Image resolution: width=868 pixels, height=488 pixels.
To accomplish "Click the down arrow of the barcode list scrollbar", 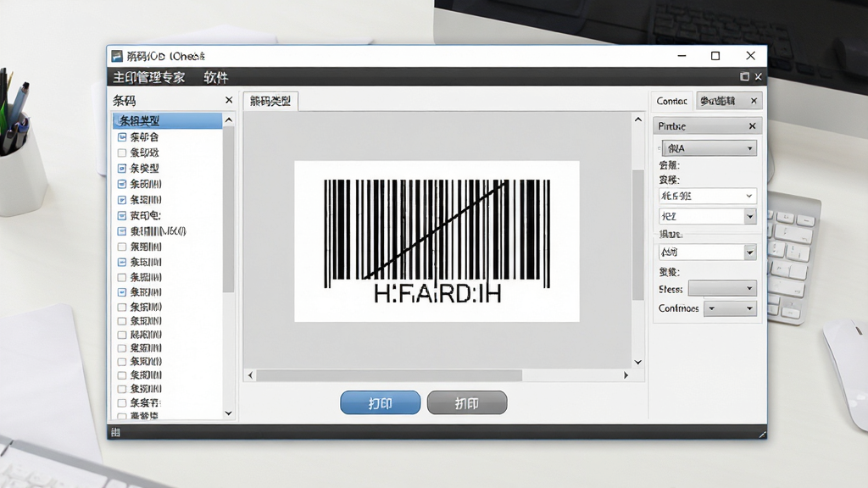I will click(x=229, y=413).
